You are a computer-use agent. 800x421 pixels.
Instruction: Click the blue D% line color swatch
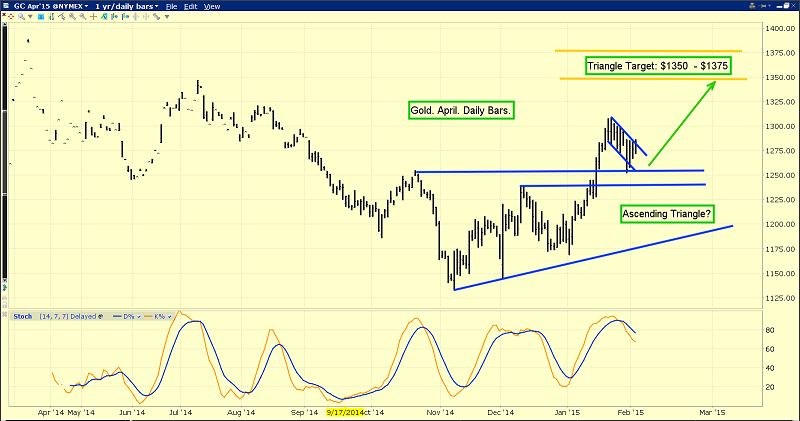[117, 316]
